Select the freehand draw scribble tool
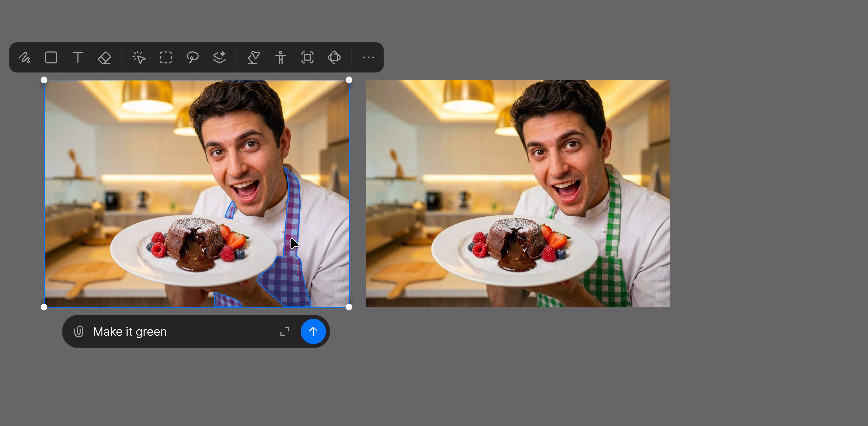The height and width of the screenshot is (427, 868). [24, 58]
